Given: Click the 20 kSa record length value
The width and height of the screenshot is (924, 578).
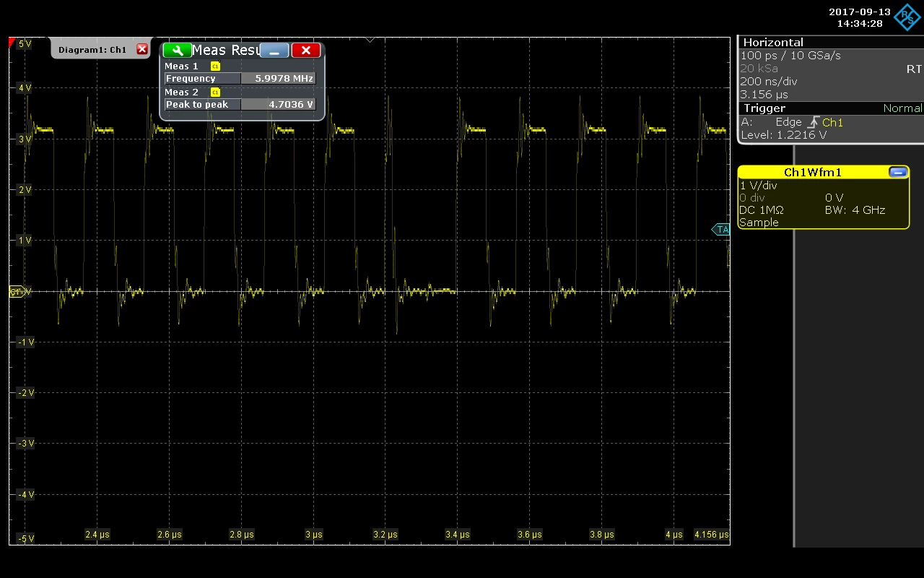Looking at the screenshot, I should pos(759,69).
